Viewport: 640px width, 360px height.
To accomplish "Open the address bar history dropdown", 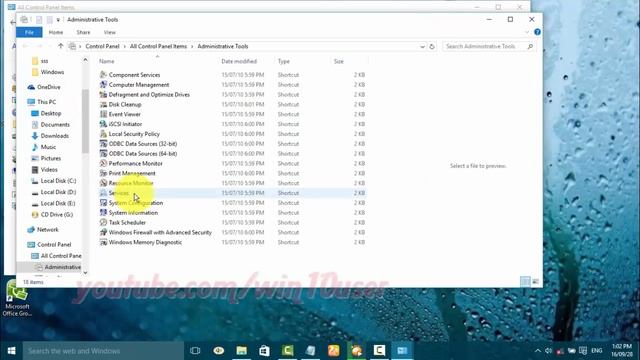I will point(422,47).
